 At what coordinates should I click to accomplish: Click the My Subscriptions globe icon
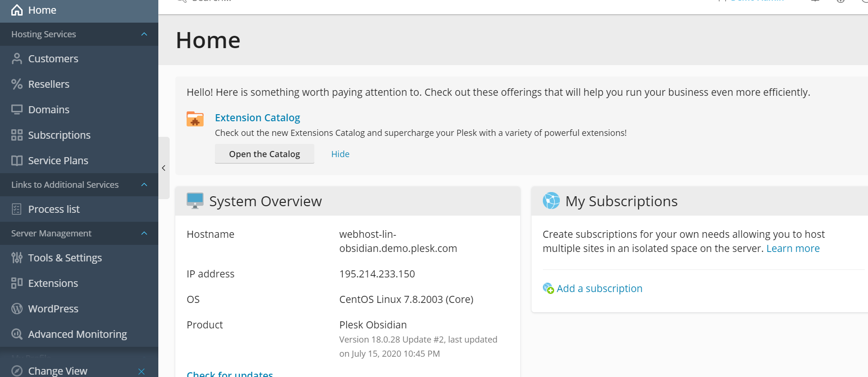point(551,201)
